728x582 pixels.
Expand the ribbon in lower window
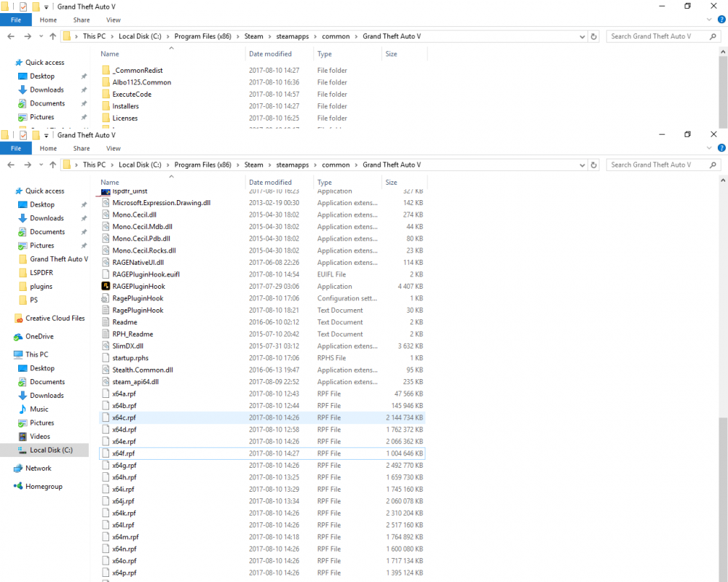pos(709,148)
